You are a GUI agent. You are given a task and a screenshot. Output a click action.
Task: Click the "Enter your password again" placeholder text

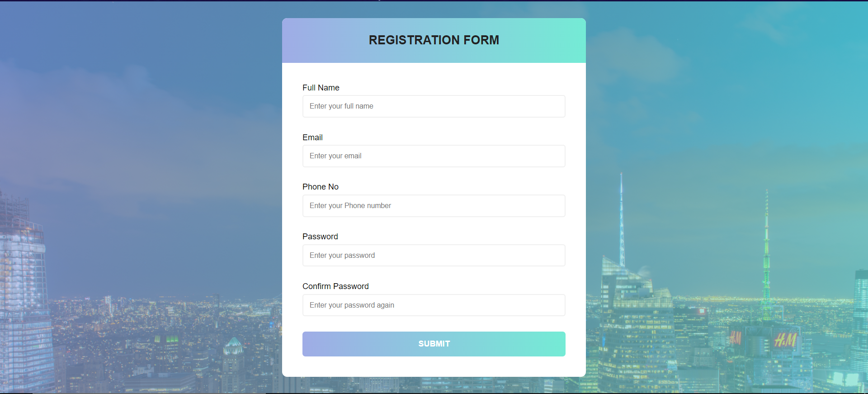click(x=351, y=305)
